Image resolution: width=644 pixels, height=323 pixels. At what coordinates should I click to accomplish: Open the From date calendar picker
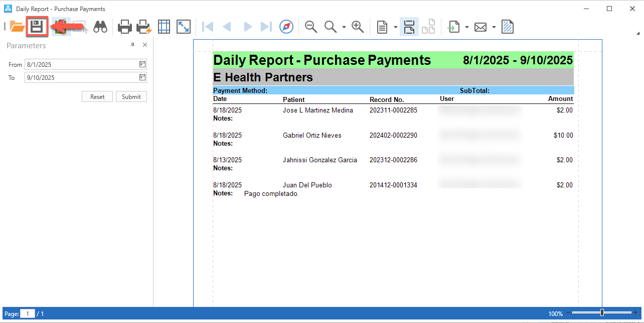pos(142,64)
